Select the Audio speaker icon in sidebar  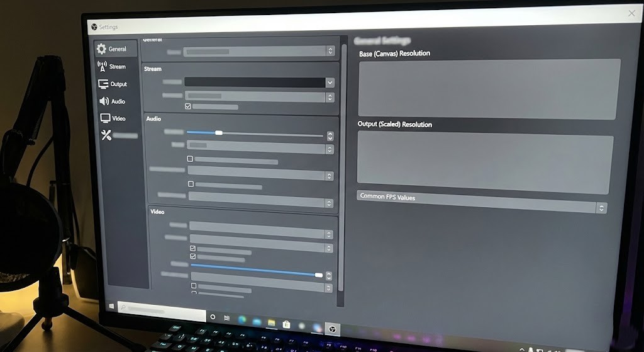tap(104, 101)
